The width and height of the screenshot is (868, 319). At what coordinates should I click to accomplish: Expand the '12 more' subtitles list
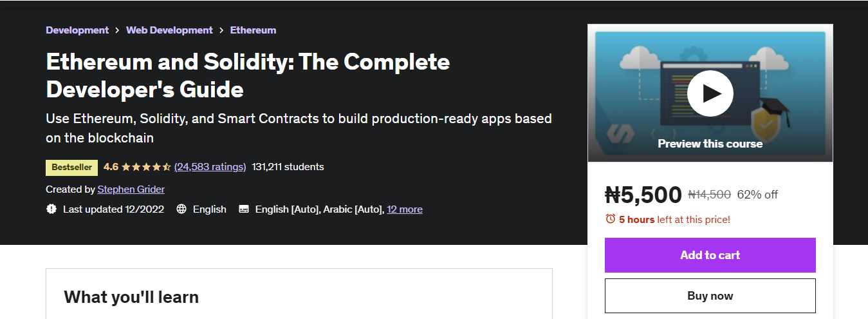[x=405, y=209]
